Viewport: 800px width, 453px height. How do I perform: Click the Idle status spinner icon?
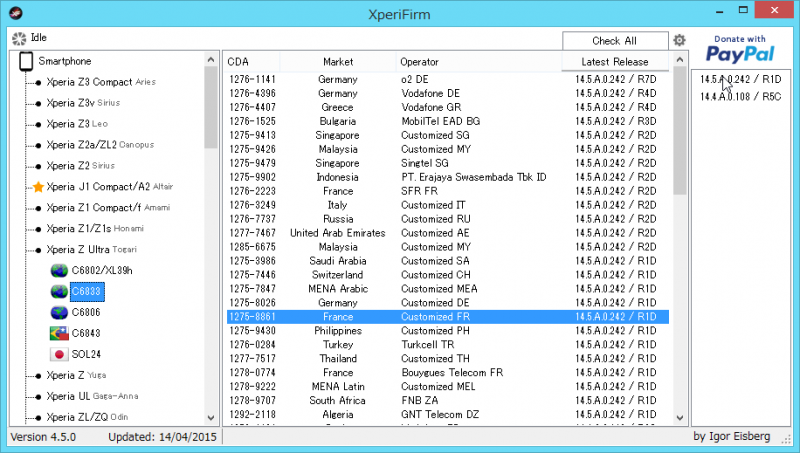tap(19, 38)
